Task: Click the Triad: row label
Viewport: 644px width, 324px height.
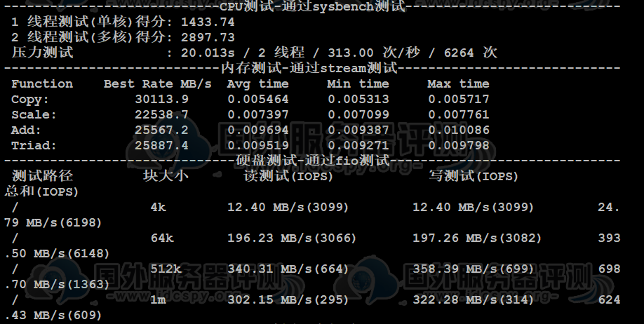Action: point(34,146)
